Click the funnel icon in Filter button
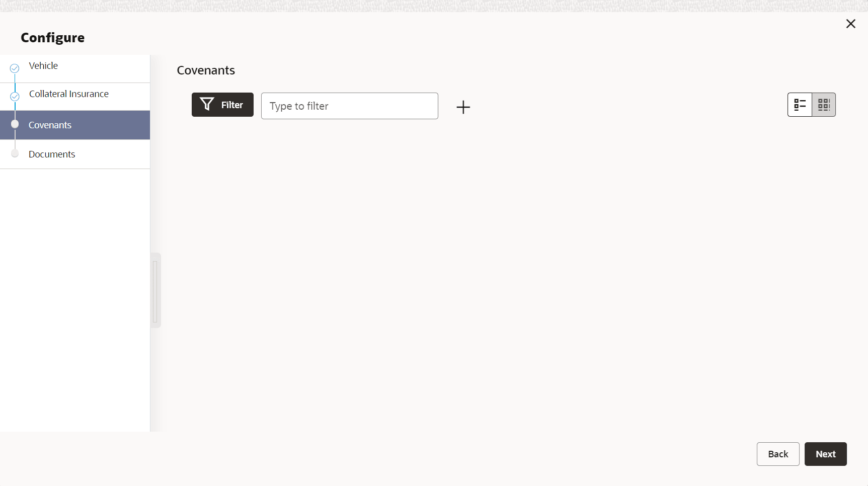The height and width of the screenshot is (486, 868). coord(207,104)
